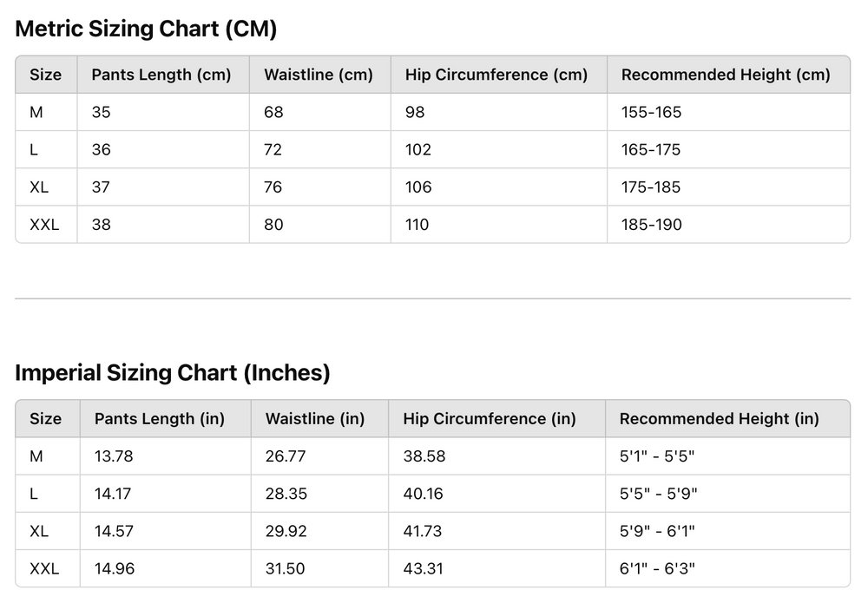Click the Metric Sizing Chart (CM) heading
Screen dimensions: 868x603
(x=146, y=29)
